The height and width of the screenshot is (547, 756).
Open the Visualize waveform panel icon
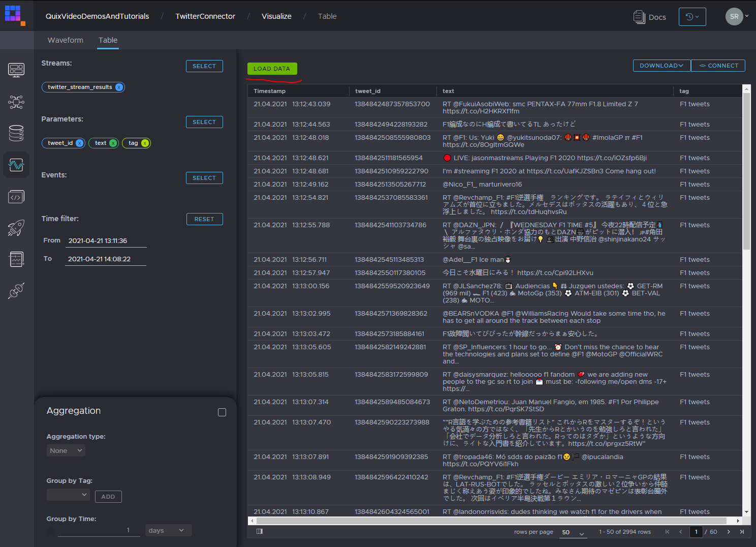(x=16, y=165)
